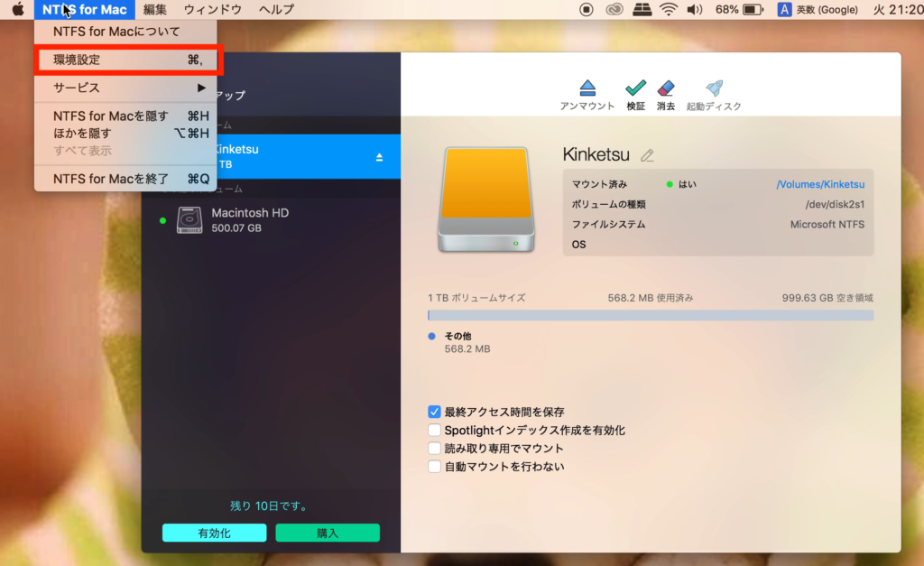Screen dimensions: 924x566
Task: Click the 有効化 button
Action: [x=215, y=533]
